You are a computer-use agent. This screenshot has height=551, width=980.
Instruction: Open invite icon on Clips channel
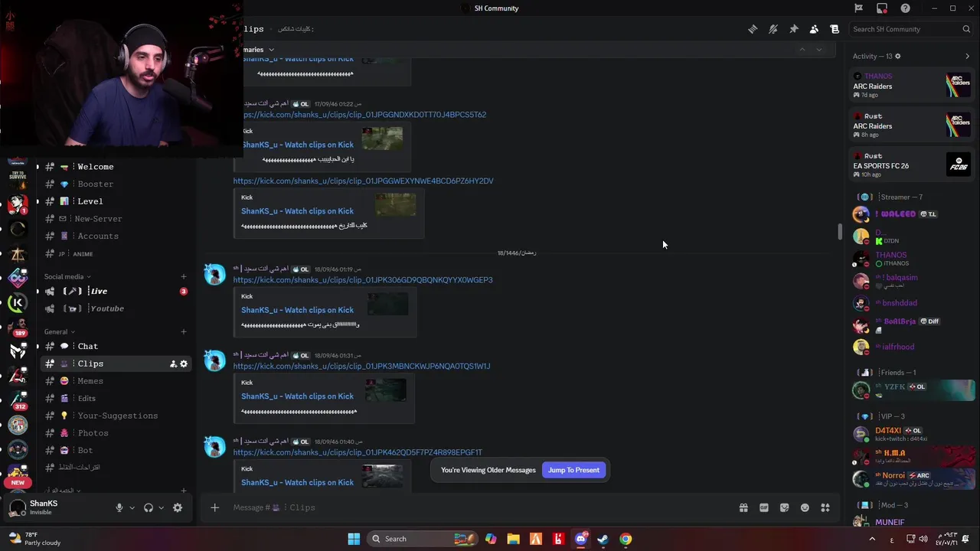click(x=173, y=364)
